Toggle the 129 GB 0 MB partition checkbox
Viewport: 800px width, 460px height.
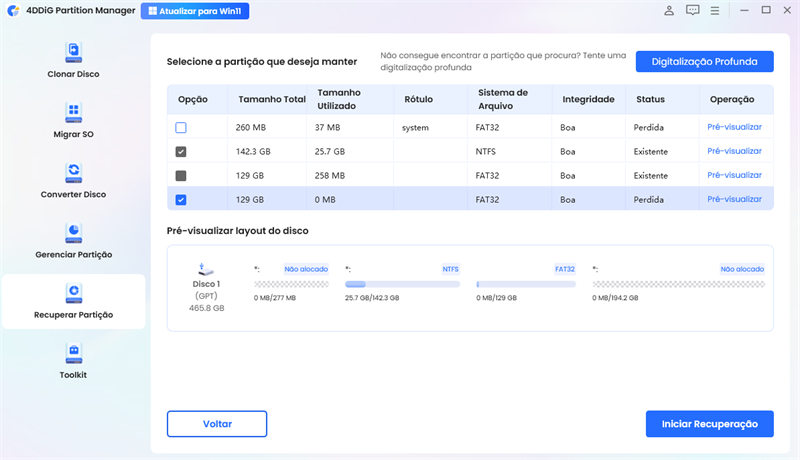click(181, 199)
